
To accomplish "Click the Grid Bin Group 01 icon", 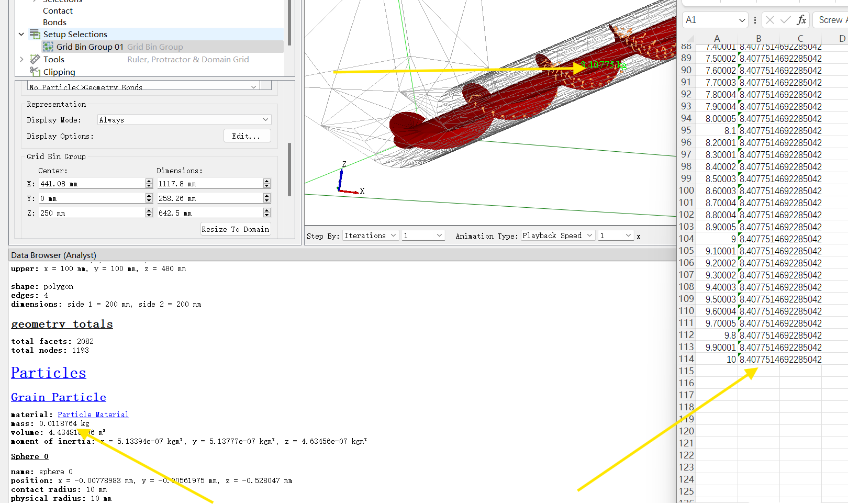I will pyautogui.click(x=48, y=47).
